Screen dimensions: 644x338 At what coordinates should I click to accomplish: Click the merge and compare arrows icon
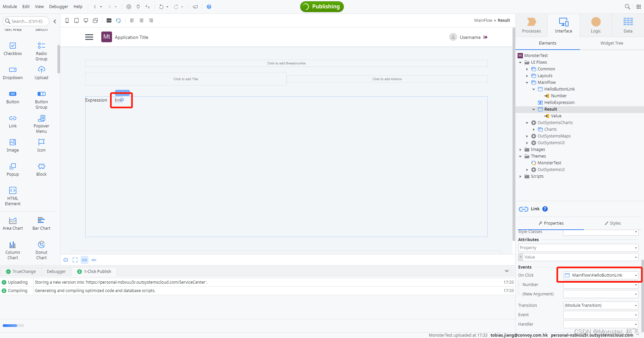(x=148, y=7)
